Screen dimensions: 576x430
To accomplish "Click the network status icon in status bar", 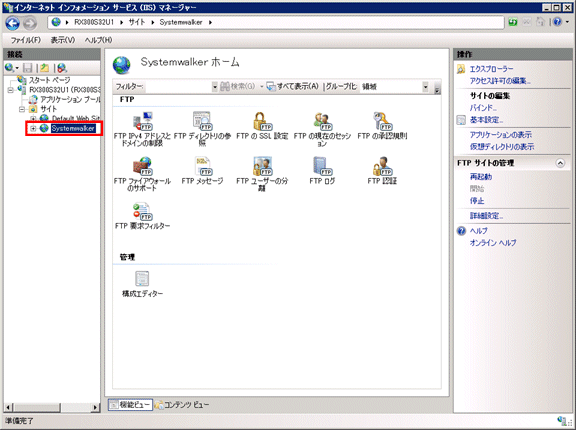I will [561, 421].
